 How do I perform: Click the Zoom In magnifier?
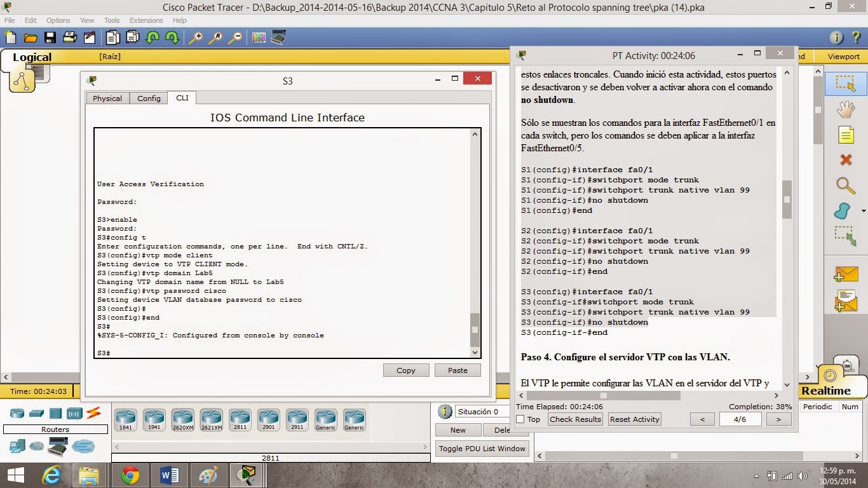pyautogui.click(x=196, y=37)
